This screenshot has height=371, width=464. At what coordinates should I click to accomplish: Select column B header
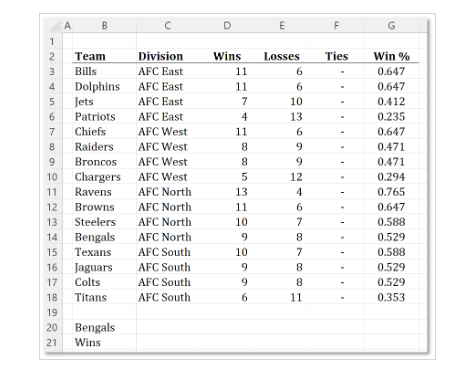tap(105, 26)
